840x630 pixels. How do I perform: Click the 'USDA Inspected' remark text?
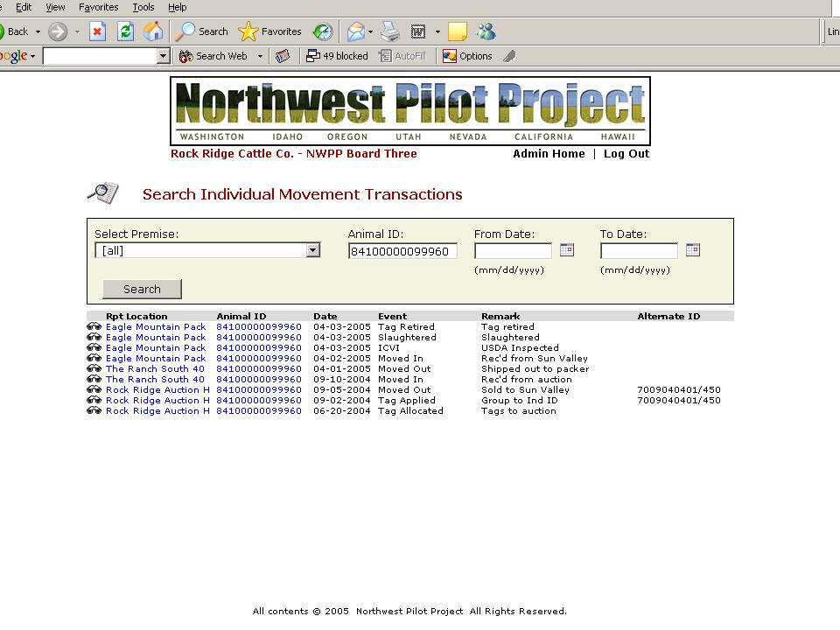520,347
